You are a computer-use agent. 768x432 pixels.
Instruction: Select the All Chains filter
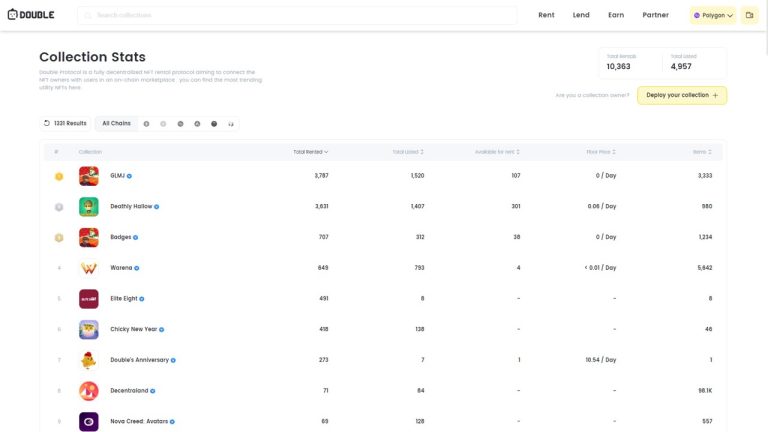pyautogui.click(x=116, y=123)
